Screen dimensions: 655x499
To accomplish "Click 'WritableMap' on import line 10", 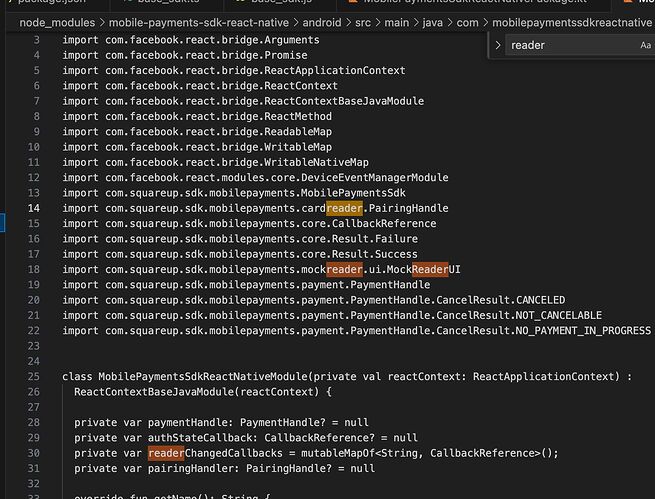I will [298, 147].
